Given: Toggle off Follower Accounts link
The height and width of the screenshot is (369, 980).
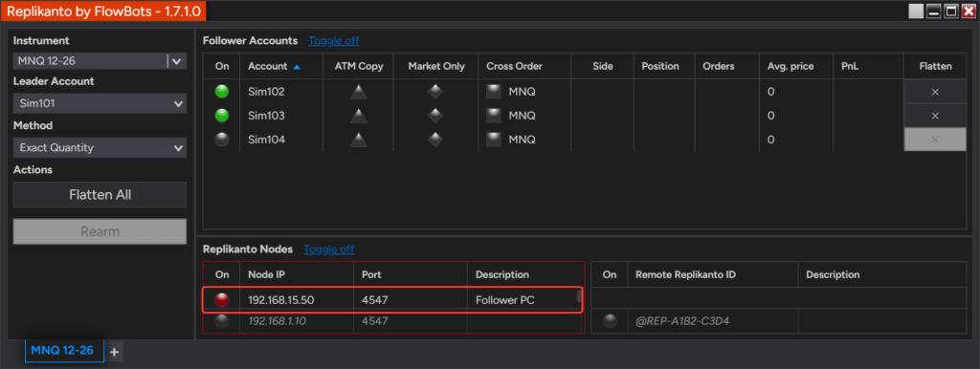Looking at the screenshot, I should 334,40.
